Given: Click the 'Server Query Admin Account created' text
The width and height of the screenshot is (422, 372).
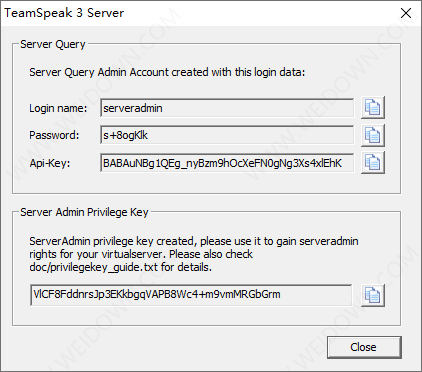Looking at the screenshot, I should pyautogui.click(x=167, y=72).
